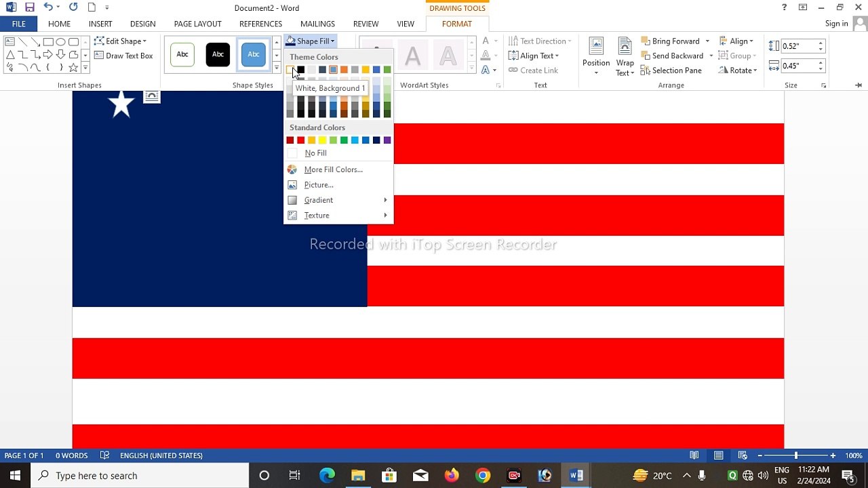Switch to the PAGE LAYOUT tab

pos(197,24)
